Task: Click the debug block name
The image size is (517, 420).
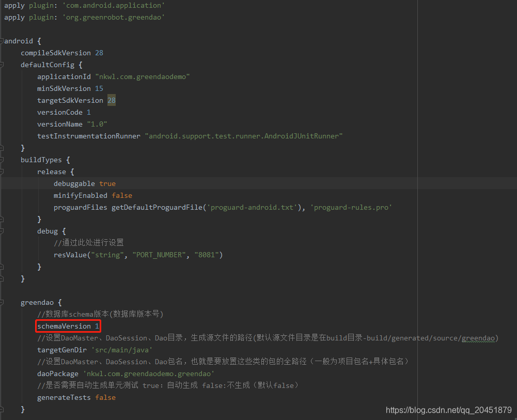Action: pyautogui.click(x=48, y=231)
